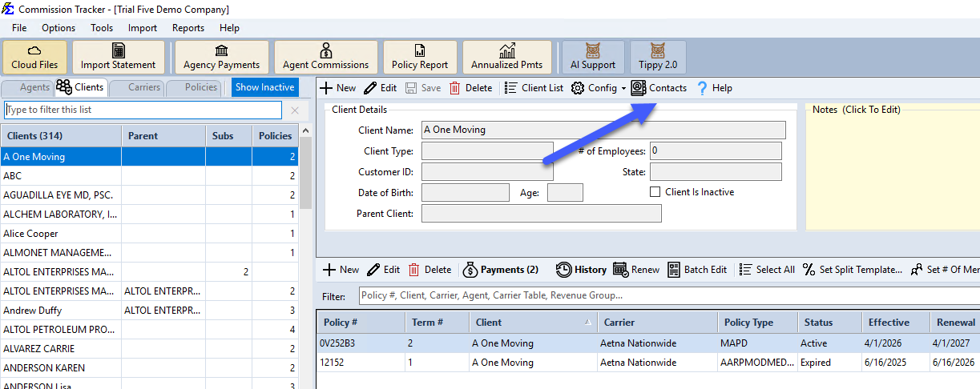Open Help from client toolbar
The height and width of the screenshot is (389, 980).
point(714,88)
